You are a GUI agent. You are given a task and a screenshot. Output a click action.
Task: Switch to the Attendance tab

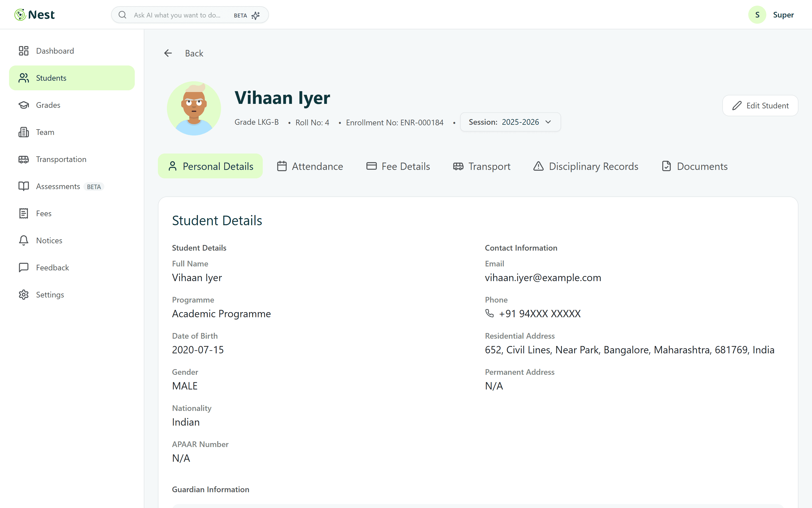click(310, 166)
